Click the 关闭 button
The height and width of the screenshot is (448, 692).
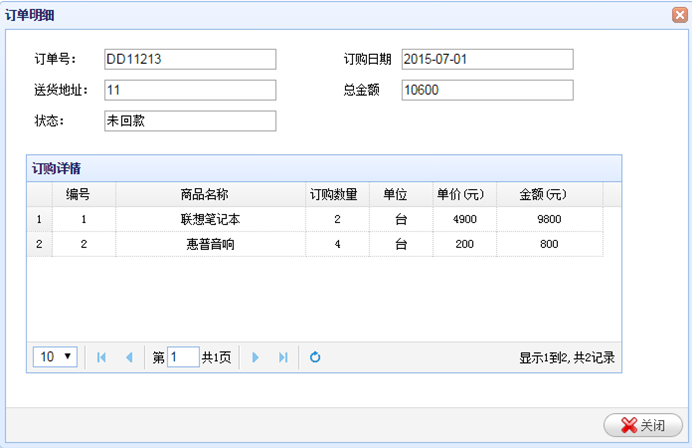click(643, 425)
